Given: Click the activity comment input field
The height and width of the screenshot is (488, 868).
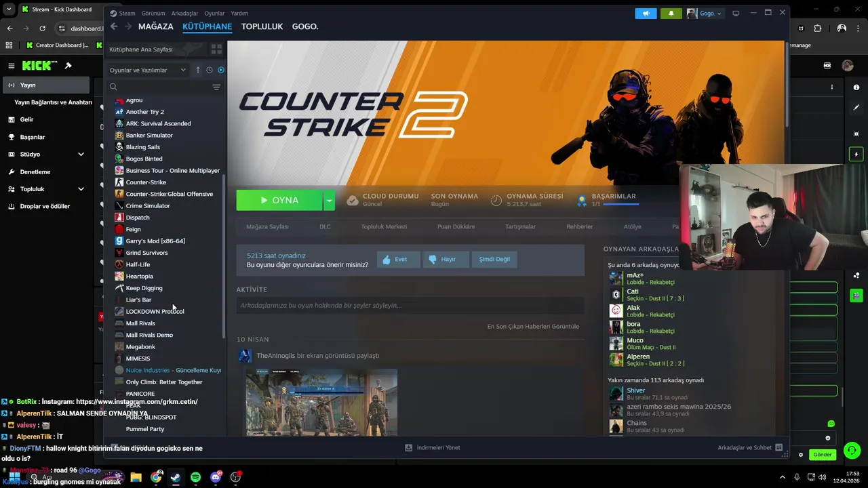Looking at the screenshot, I should point(410,306).
